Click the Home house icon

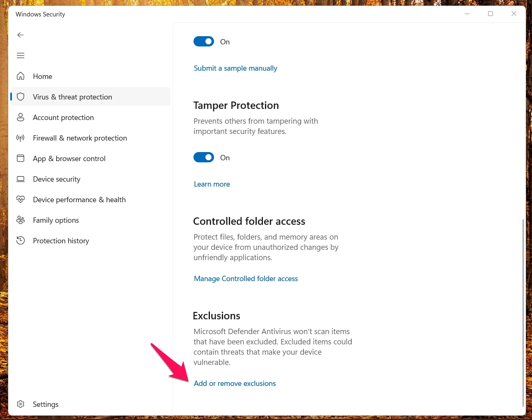tap(21, 76)
